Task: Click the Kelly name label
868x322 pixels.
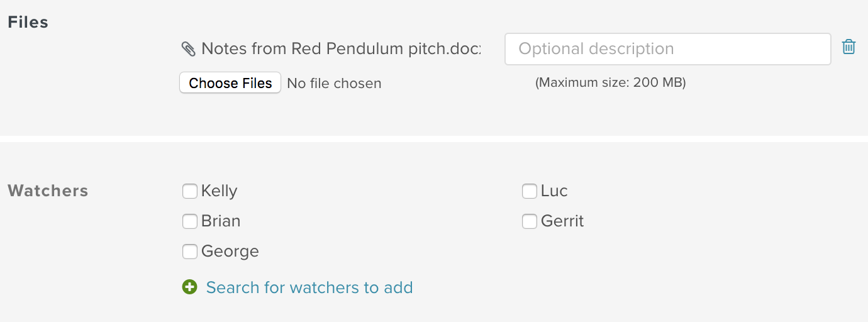Action: tap(220, 191)
